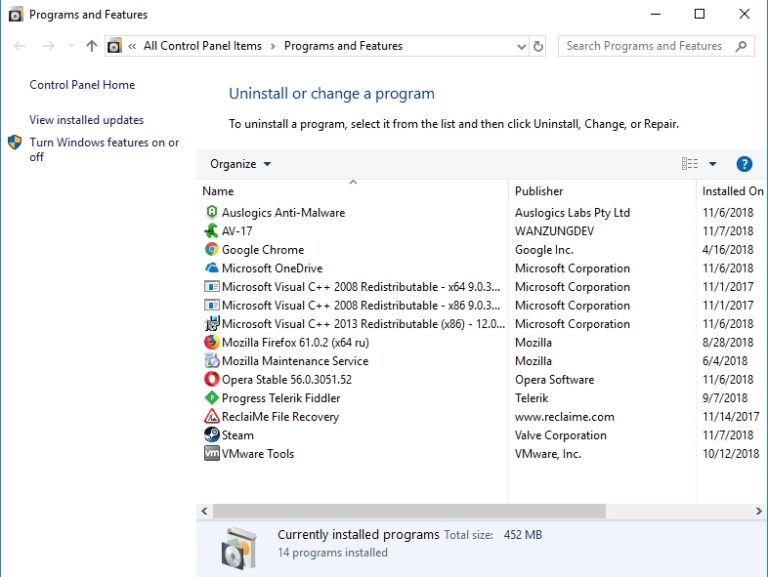Click the Opera Stable icon

212,379
